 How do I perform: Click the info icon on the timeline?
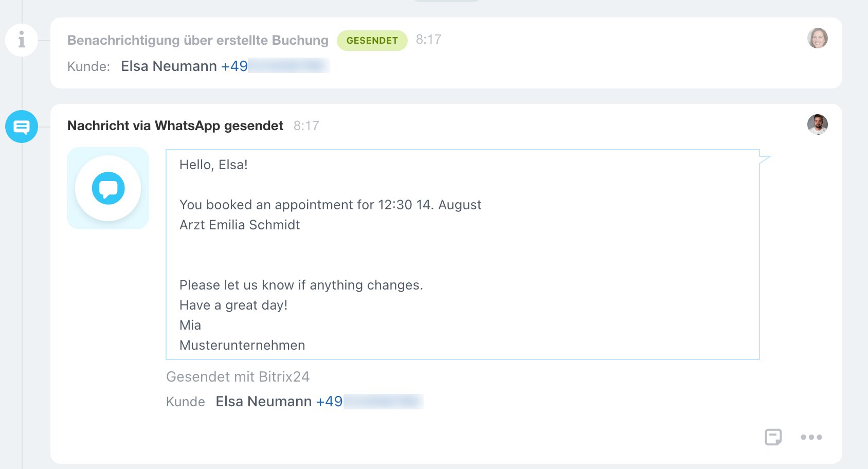(x=22, y=40)
